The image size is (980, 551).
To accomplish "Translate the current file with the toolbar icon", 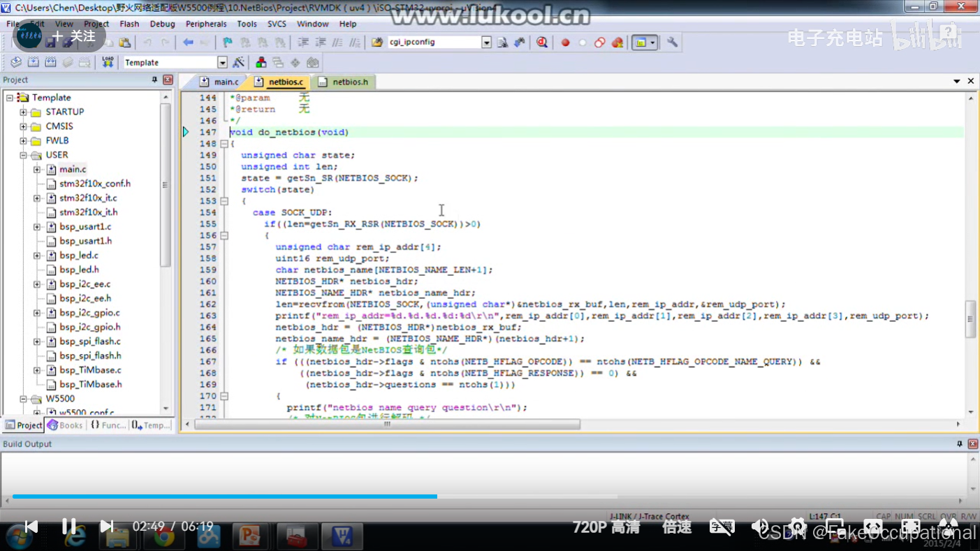I will (16, 62).
